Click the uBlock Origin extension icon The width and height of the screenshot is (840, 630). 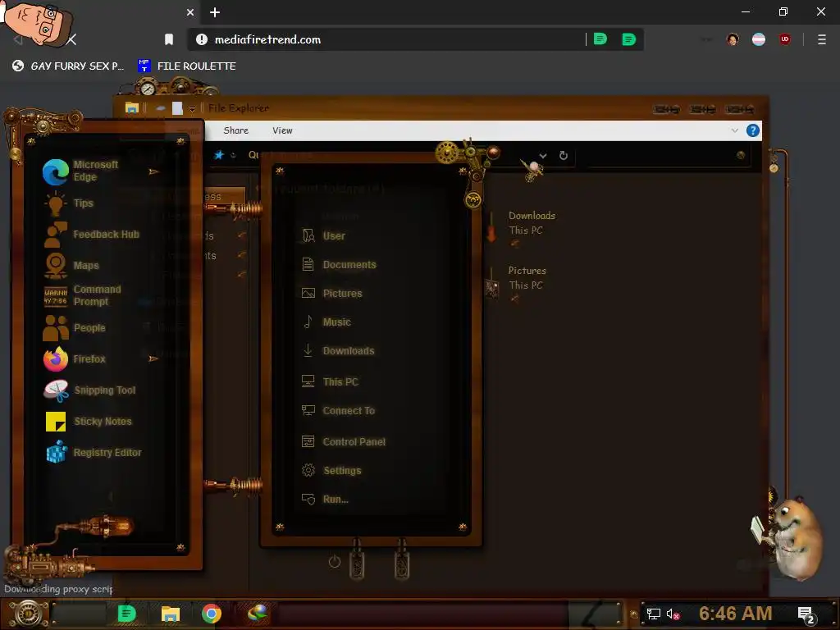(785, 39)
